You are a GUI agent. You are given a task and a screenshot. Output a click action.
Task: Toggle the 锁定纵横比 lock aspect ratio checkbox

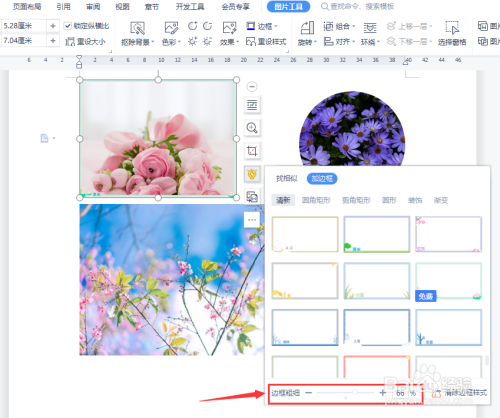coord(68,26)
